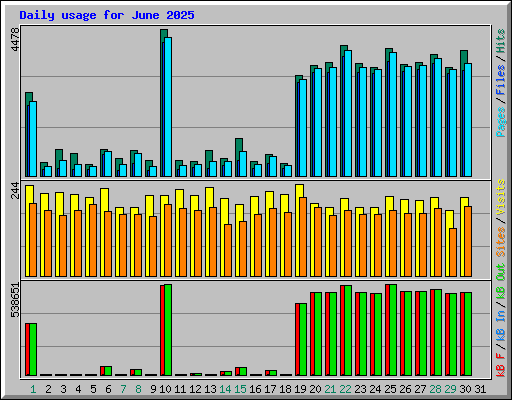Click the orange sites bar for day 29
512x400 pixels.
453,252
